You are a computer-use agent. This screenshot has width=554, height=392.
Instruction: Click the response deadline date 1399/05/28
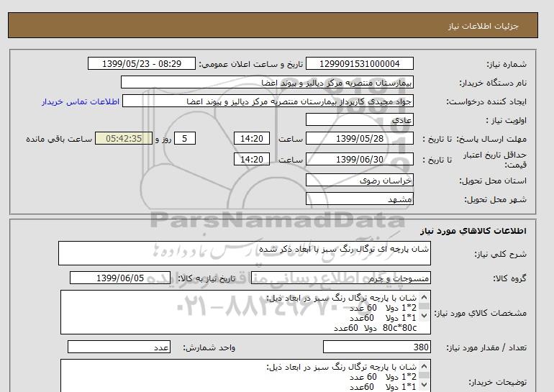(359, 138)
